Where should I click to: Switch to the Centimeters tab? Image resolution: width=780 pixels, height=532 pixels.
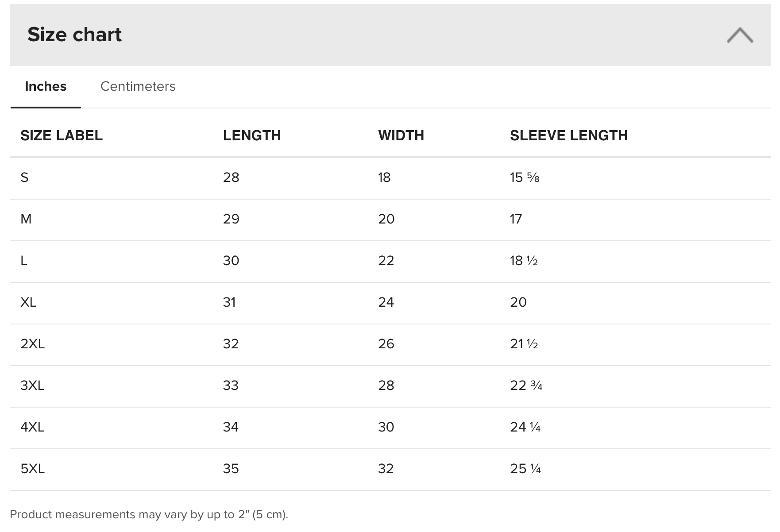138,86
